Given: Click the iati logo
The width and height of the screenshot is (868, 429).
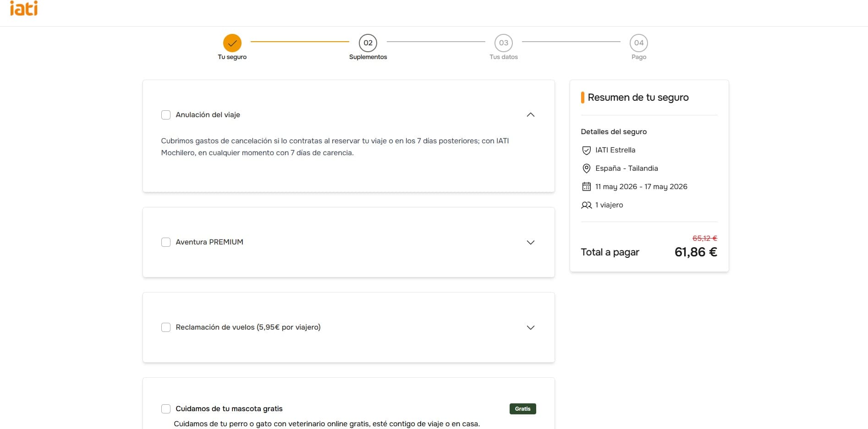Looking at the screenshot, I should tap(24, 8).
